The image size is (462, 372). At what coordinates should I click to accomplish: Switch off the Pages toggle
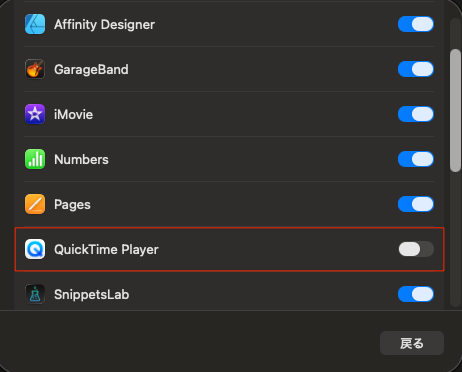[x=416, y=204]
